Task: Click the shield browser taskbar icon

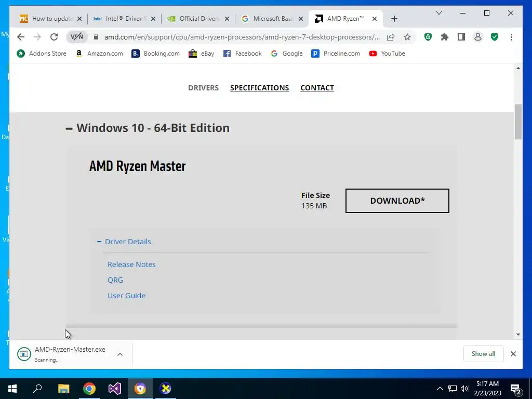Action: (140, 389)
